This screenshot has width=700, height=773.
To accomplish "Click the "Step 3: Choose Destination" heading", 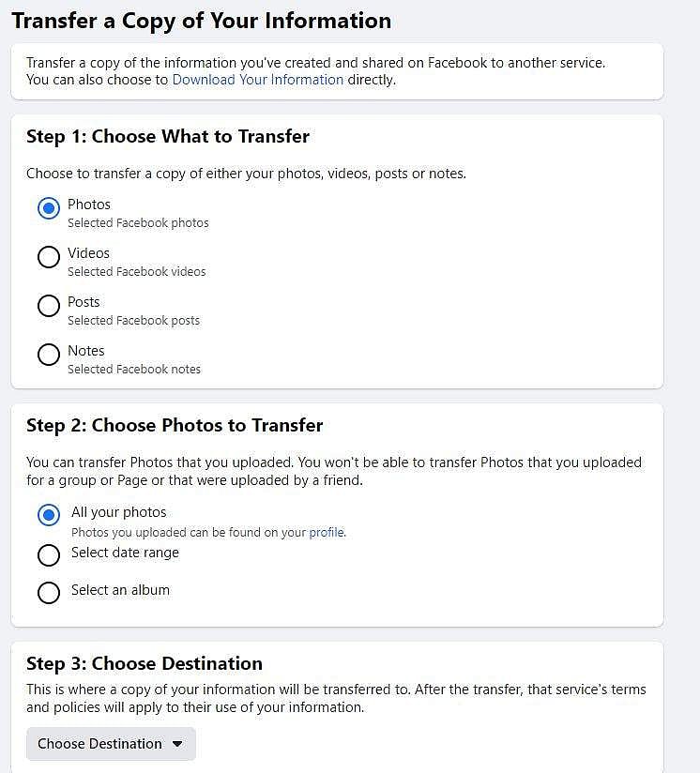I will click(x=145, y=664).
